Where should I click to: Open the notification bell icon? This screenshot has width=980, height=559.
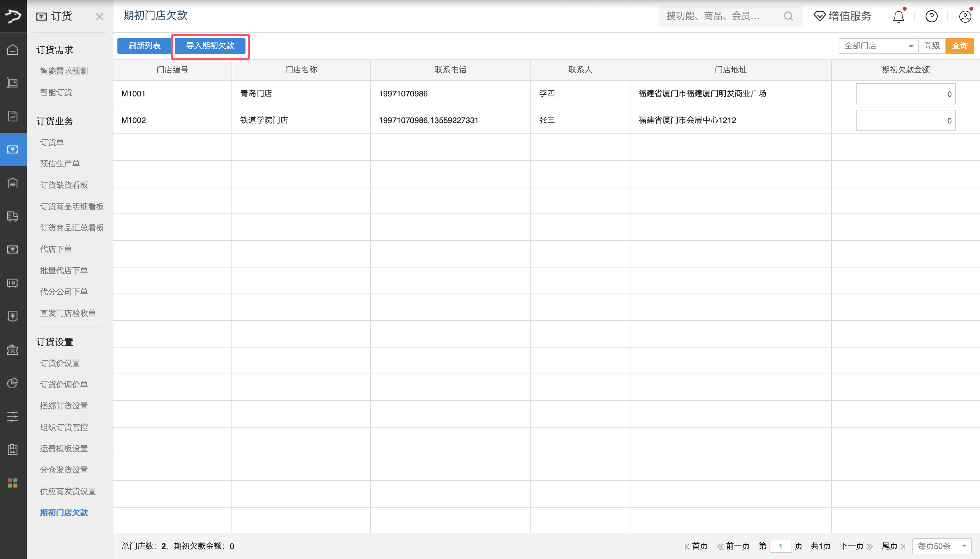click(898, 16)
